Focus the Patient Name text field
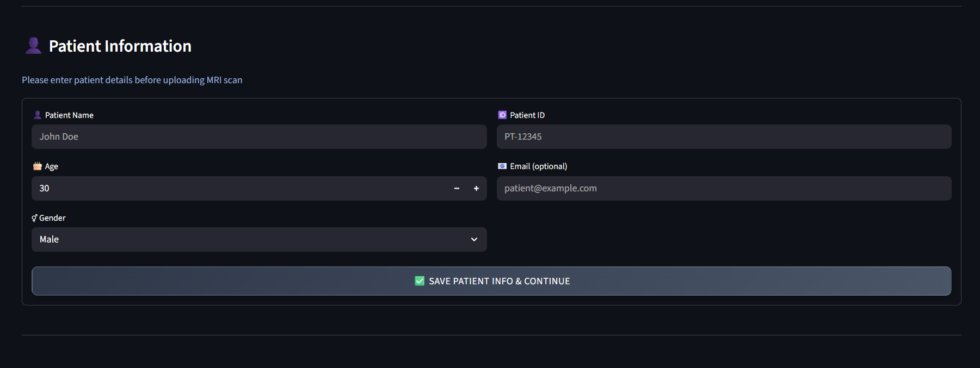This screenshot has width=980, height=368. [x=259, y=137]
